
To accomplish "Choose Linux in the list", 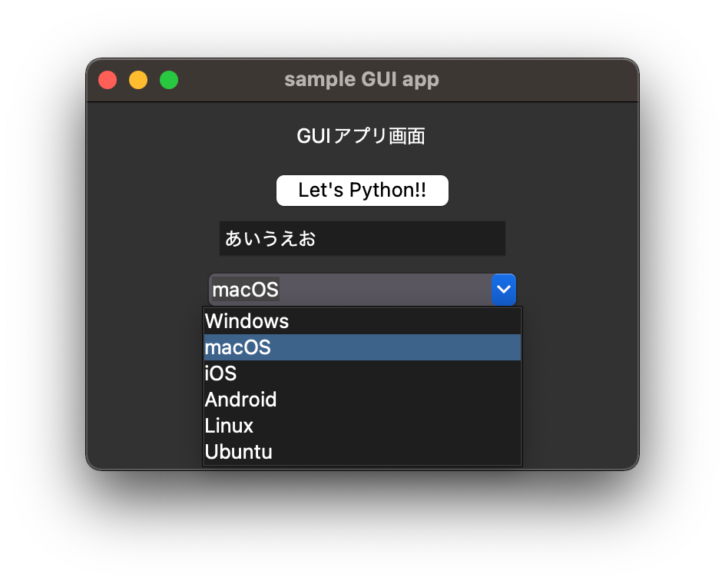I will pos(362,425).
